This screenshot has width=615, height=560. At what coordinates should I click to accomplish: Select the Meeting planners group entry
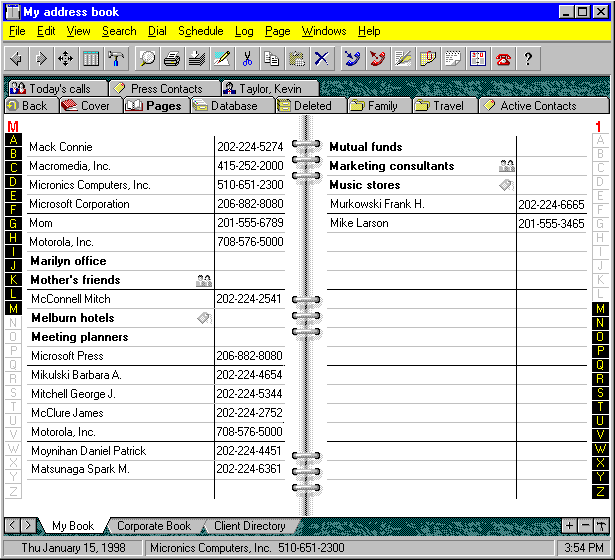click(x=80, y=337)
